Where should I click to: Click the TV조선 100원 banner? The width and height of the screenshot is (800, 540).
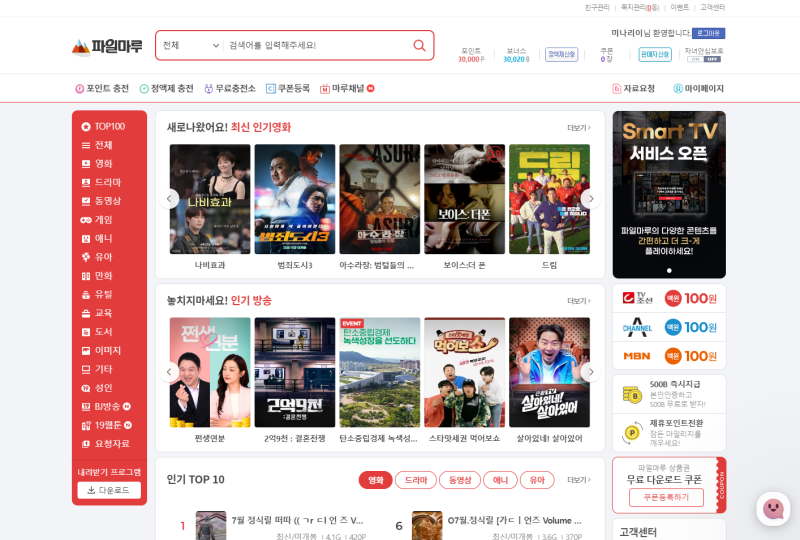tap(669, 298)
